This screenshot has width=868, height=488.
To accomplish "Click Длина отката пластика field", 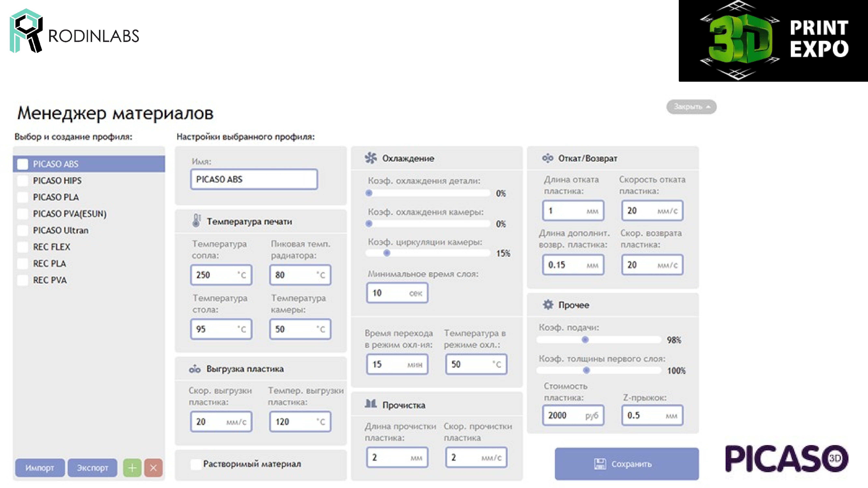I will [573, 210].
